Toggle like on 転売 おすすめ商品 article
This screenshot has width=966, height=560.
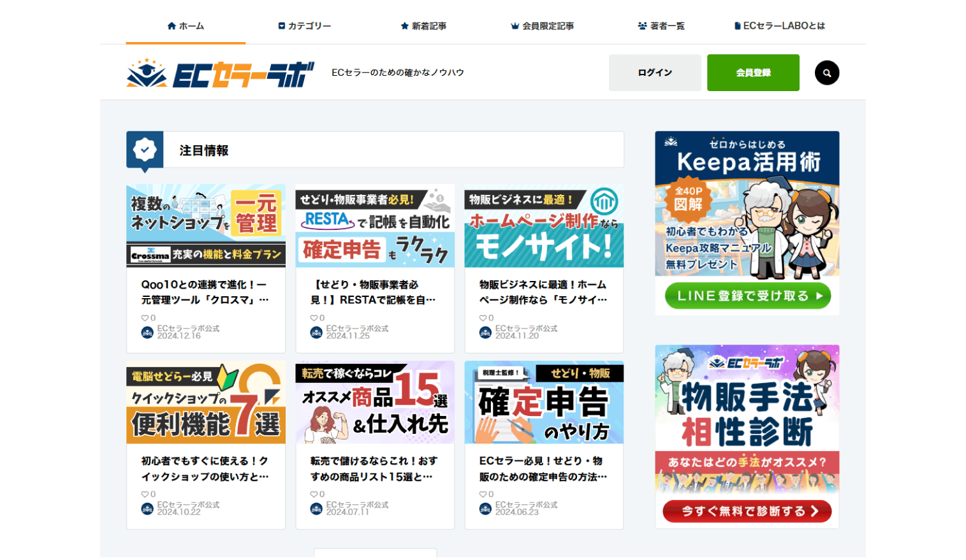(x=314, y=494)
